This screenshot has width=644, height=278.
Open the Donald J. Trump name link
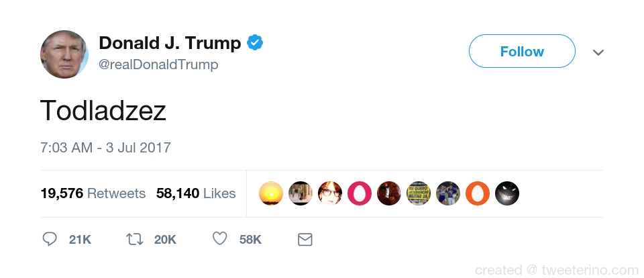pos(170,44)
